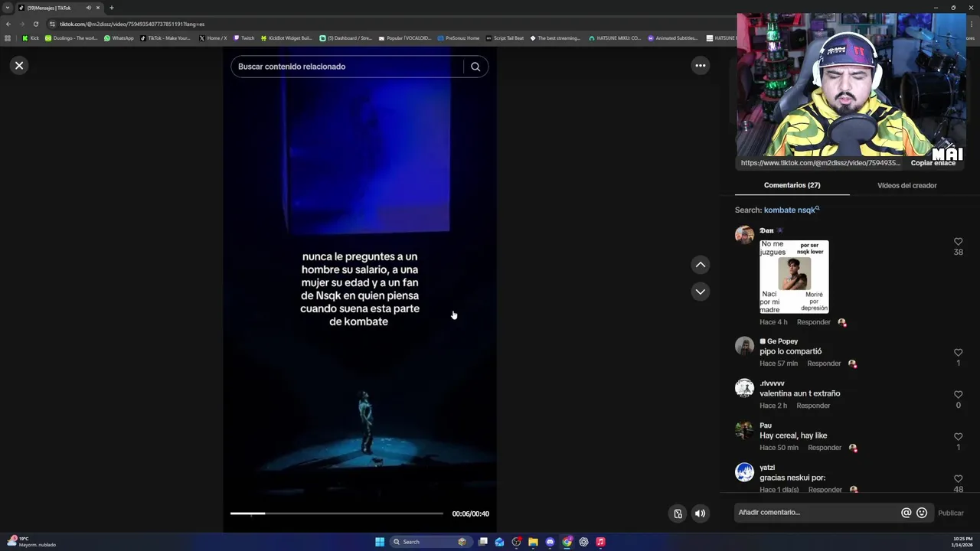Open the Script Tail Beat bookmark
980x551 pixels.
pos(505,38)
